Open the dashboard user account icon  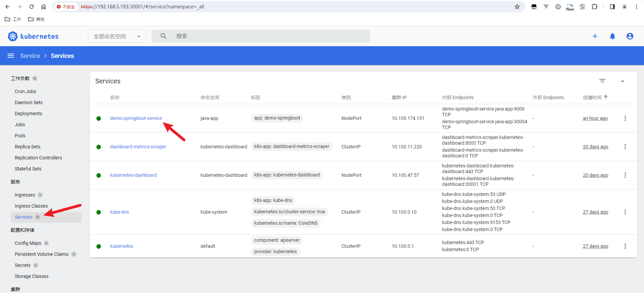pyautogui.click(x=630, y=36)
